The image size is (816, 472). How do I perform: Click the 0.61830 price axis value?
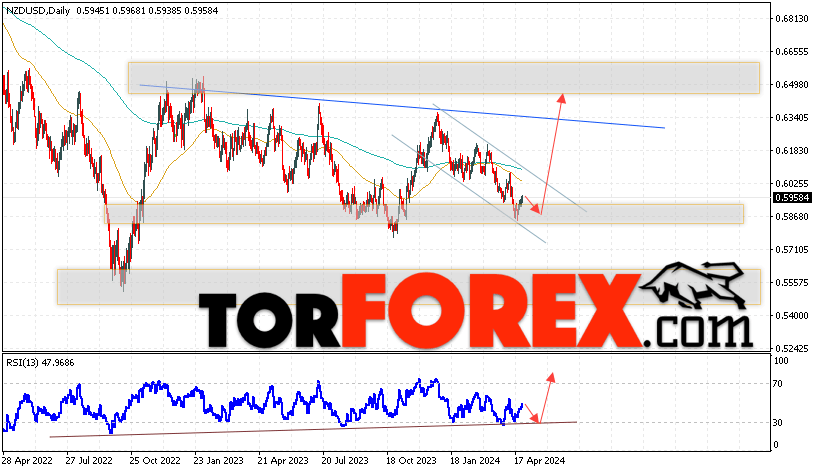(793, 150)
